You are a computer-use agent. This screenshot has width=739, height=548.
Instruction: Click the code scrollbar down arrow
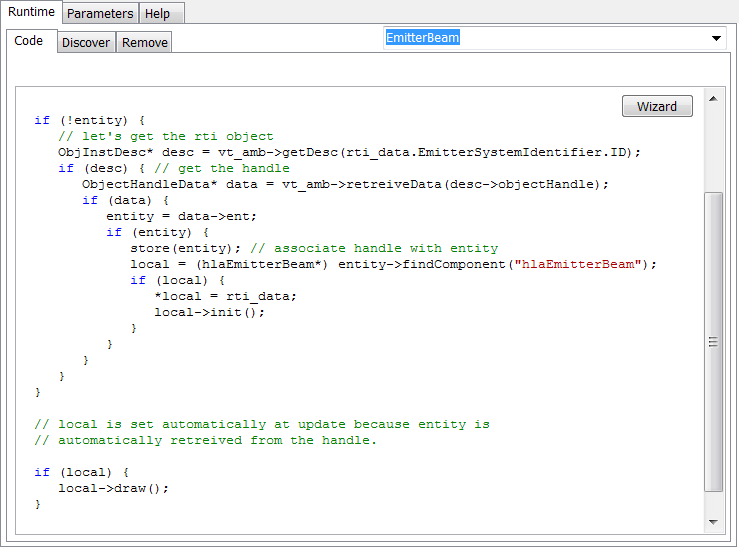coord(713,522)
